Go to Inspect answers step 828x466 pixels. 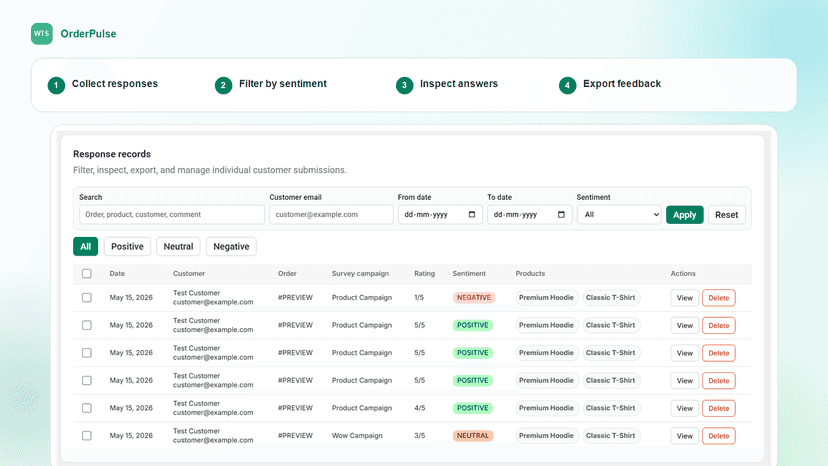click(447, 85)
